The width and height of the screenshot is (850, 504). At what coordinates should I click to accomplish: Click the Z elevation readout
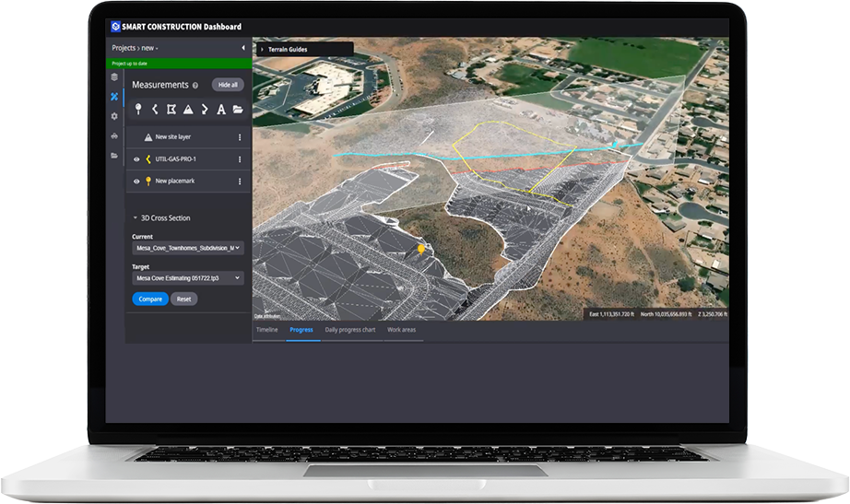click(x=713, y=314)
